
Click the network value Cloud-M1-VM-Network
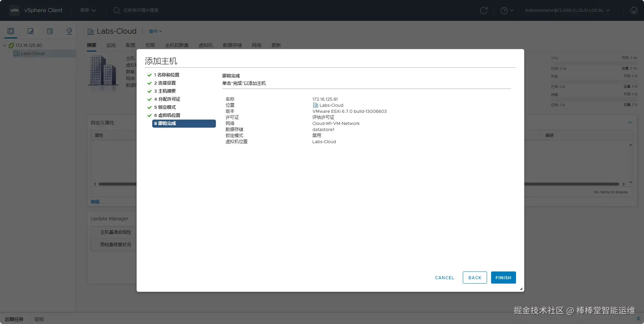[x=336, y=124]
